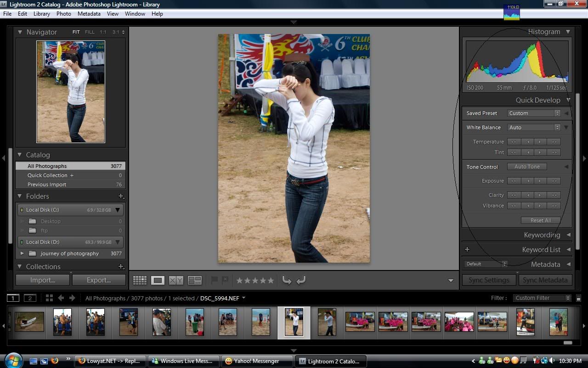The image size is (588, 368).
Task: Select the pink-dressed group thumbnail after DSC_5994 in filmstrip
Action: 360,322
